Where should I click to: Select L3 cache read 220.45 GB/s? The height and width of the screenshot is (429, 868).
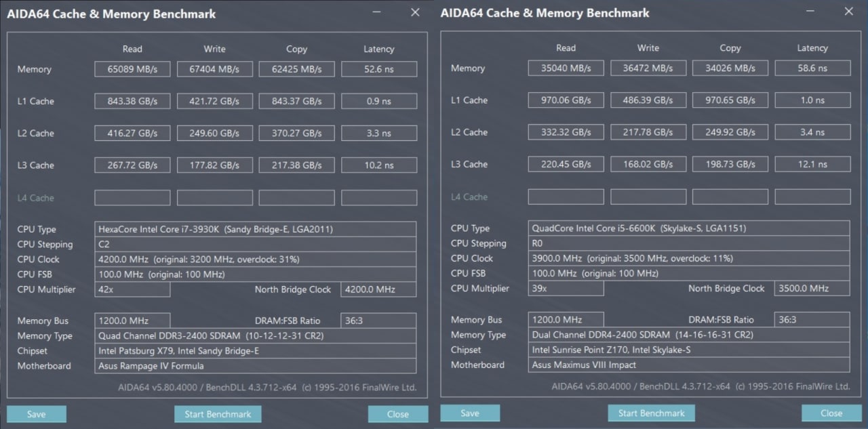(x=566, y=163)
